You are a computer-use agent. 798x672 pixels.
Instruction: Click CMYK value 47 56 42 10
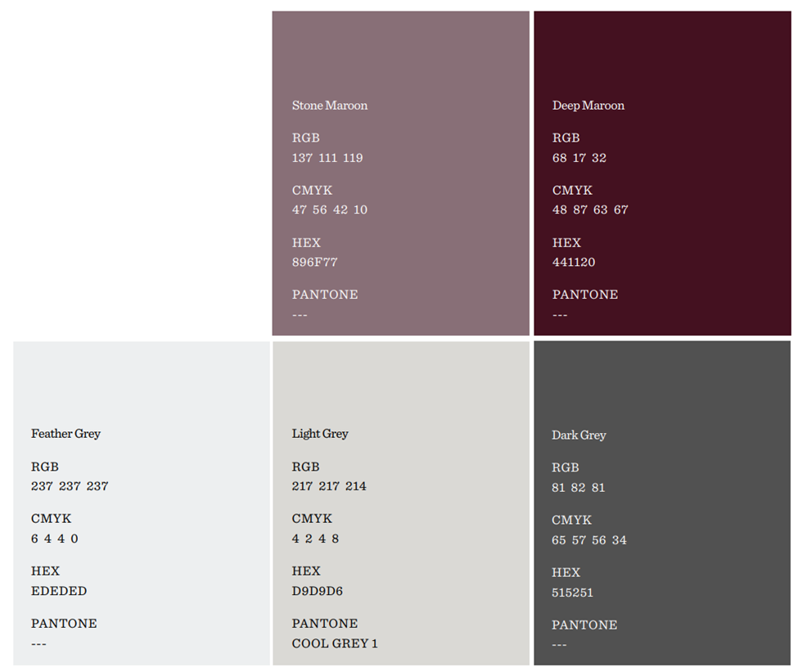point(330,210)
